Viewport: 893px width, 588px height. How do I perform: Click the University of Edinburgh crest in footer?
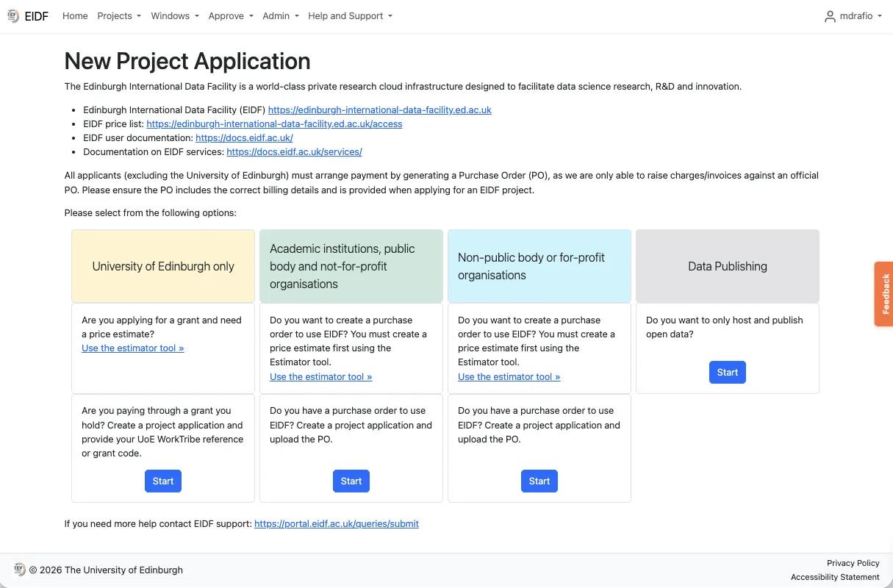click(20, 570)
